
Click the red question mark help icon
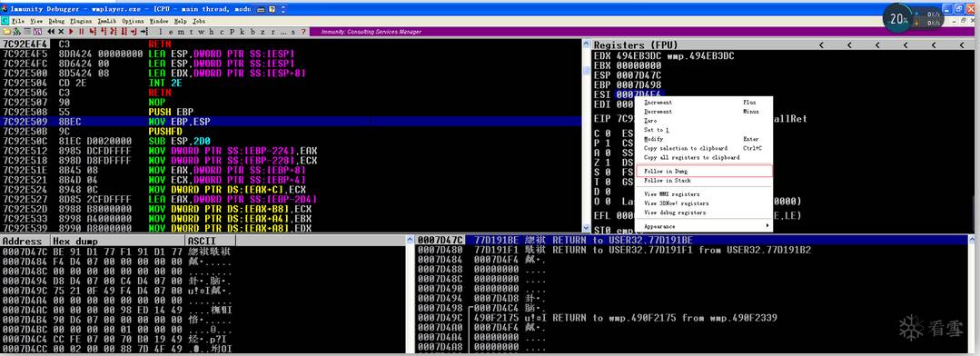coord(303,32)
